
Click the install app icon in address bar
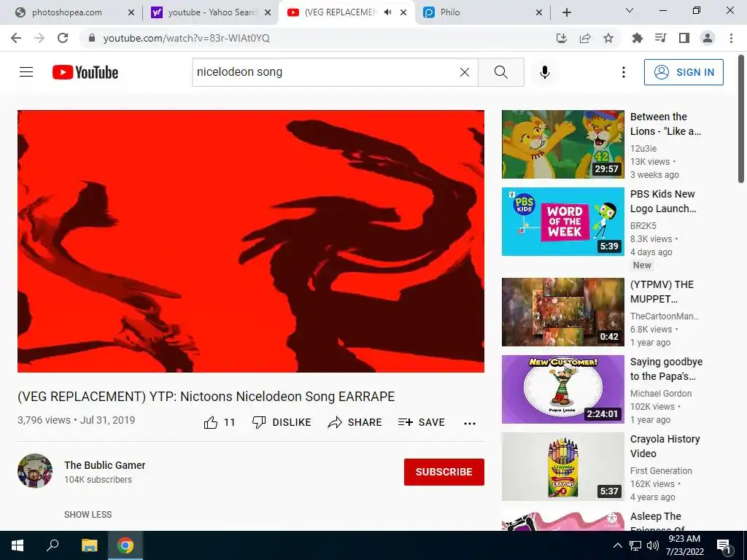point(562,38)
